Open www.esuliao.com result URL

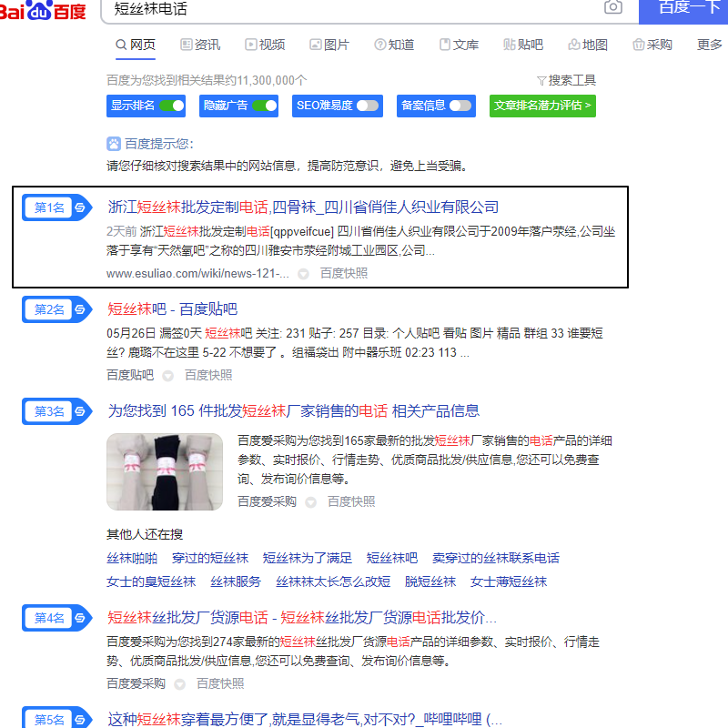tap(197, 274)
